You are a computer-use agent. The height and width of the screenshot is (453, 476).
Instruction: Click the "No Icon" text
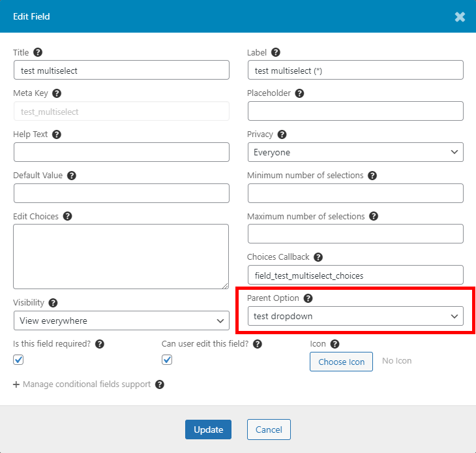[396, 361]
